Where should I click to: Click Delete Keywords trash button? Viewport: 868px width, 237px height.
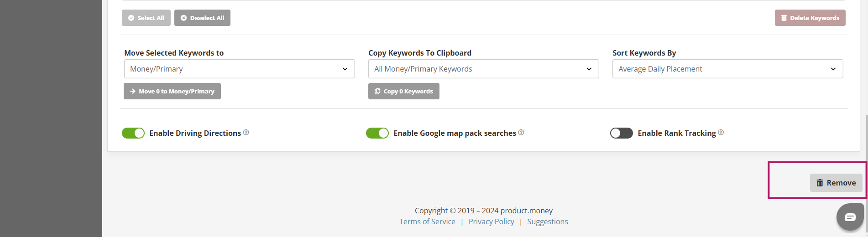click(810, 18)
